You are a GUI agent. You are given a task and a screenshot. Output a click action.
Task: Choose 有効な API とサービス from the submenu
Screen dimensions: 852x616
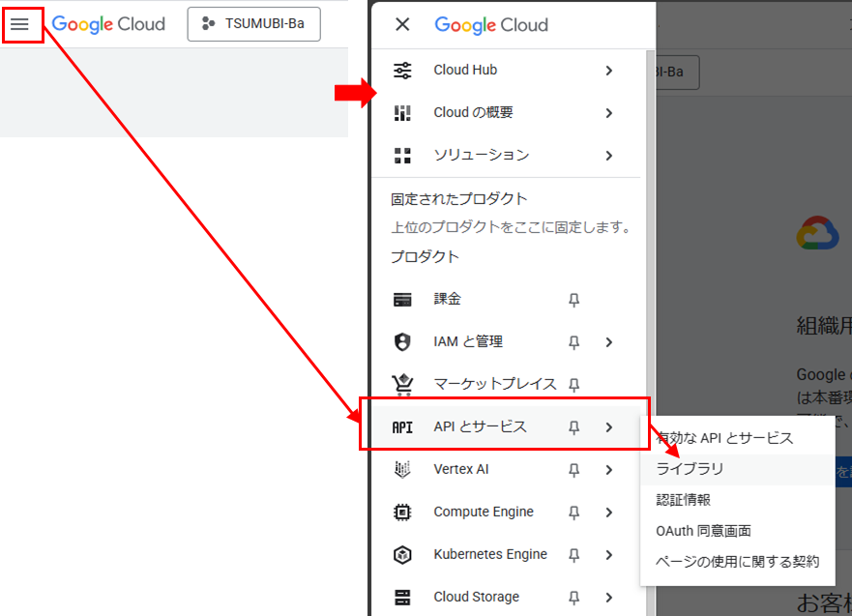737,438
